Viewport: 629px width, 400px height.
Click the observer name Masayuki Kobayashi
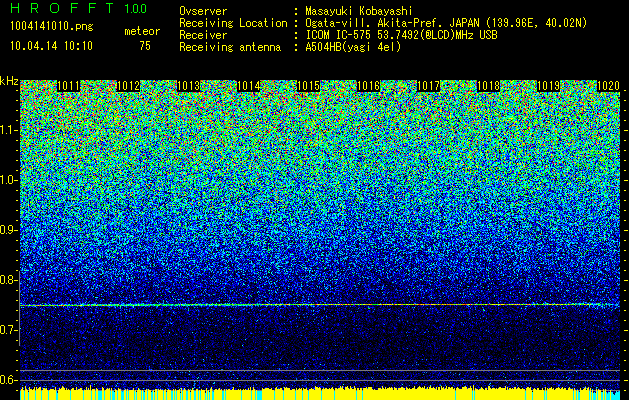[359, 11]
